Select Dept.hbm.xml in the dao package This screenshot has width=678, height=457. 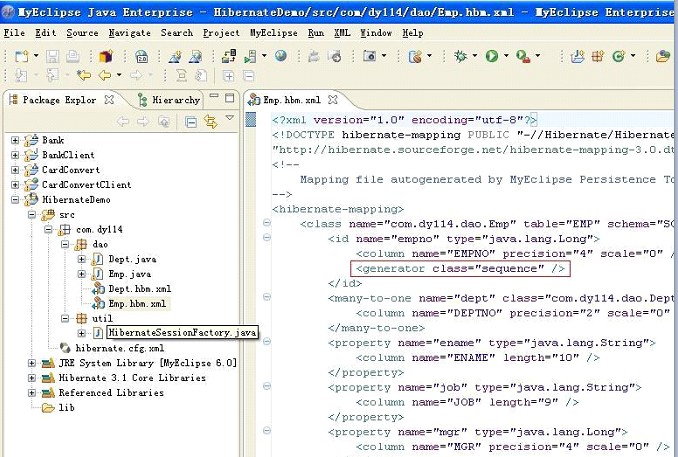128,288
